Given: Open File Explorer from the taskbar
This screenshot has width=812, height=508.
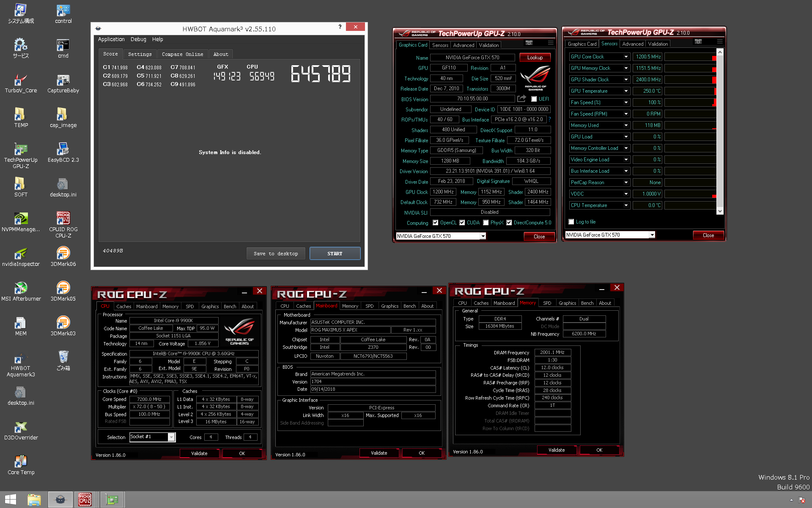Looking at the screenshot, I should tap(34, 500).
